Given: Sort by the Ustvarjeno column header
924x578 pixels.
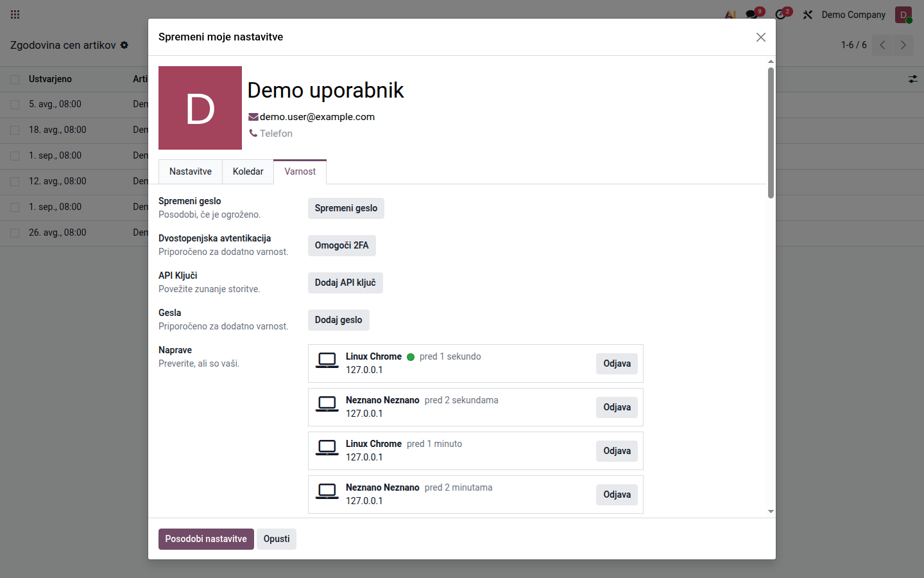Looking at the screenshot, I should point(50,79).
